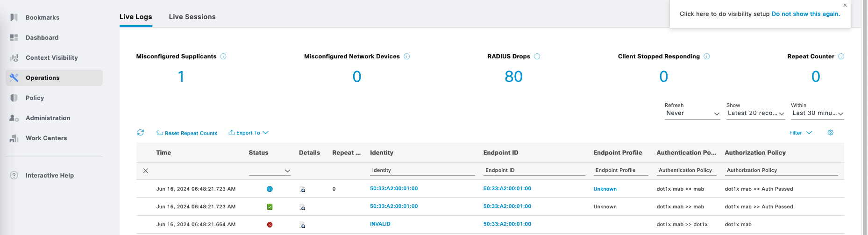Open the Filter options menu
Image resolution: width=868 pixels, height=235 pixels.
click(800, 133)
